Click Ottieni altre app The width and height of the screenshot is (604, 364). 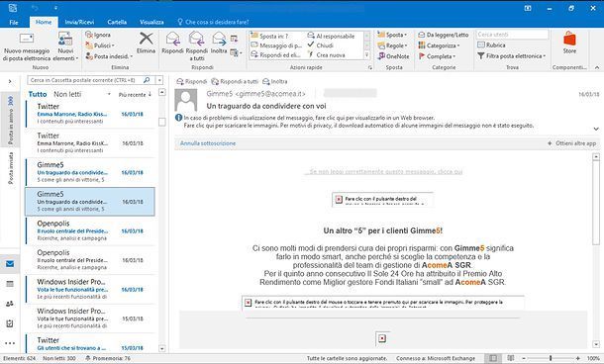[571, 143]
